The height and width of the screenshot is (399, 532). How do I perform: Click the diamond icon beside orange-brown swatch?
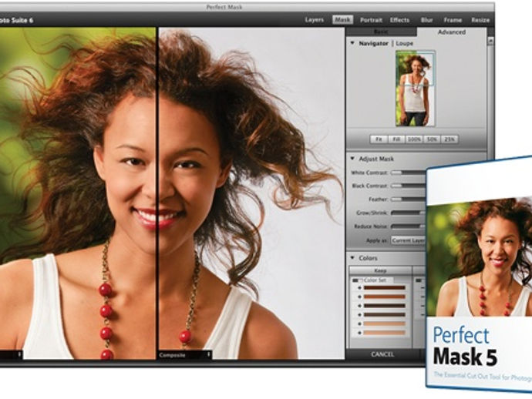tap(359, 297)
